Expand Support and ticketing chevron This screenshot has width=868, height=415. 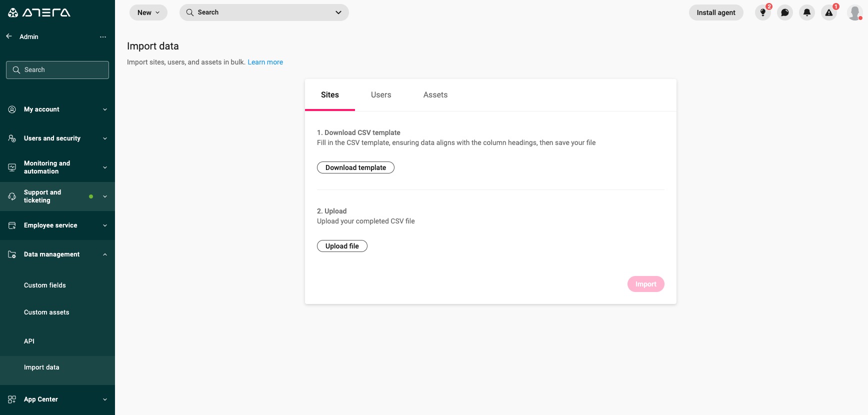(x=105, y=196)
